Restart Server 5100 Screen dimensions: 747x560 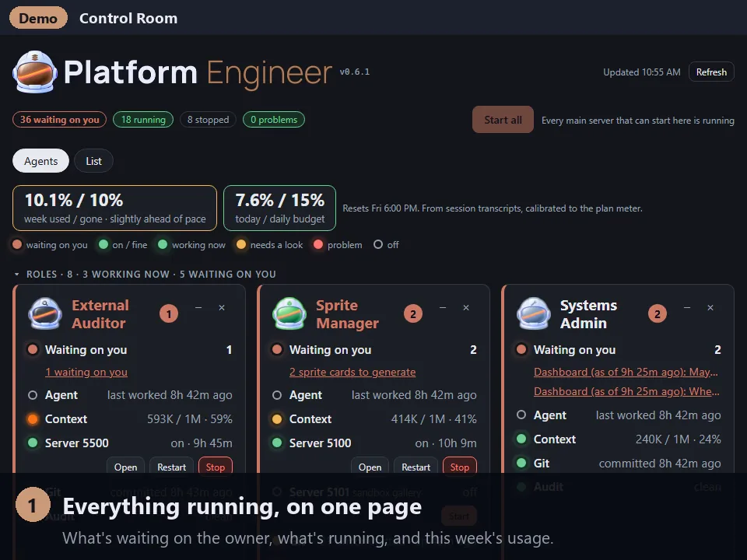(416, 467)
